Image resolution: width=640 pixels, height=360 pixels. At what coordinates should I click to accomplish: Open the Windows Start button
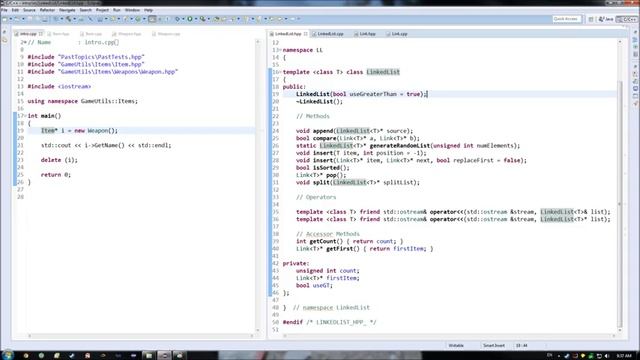7,355
